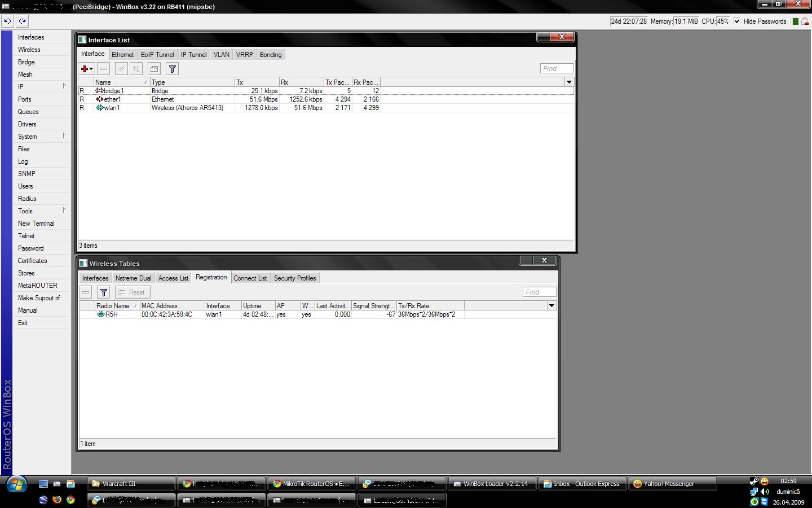
Task: Open the Connect List tab
Action: (x=250, y=278)
